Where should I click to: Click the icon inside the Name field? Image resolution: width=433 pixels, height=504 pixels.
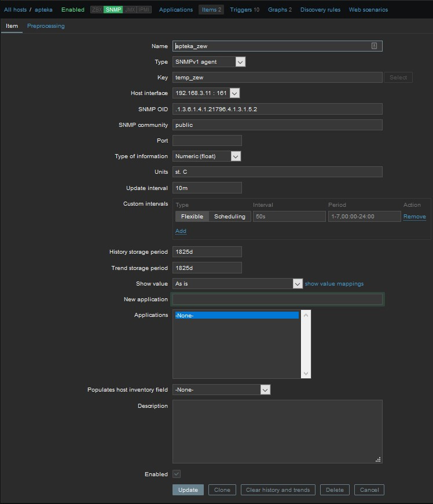tap(374, 46)
